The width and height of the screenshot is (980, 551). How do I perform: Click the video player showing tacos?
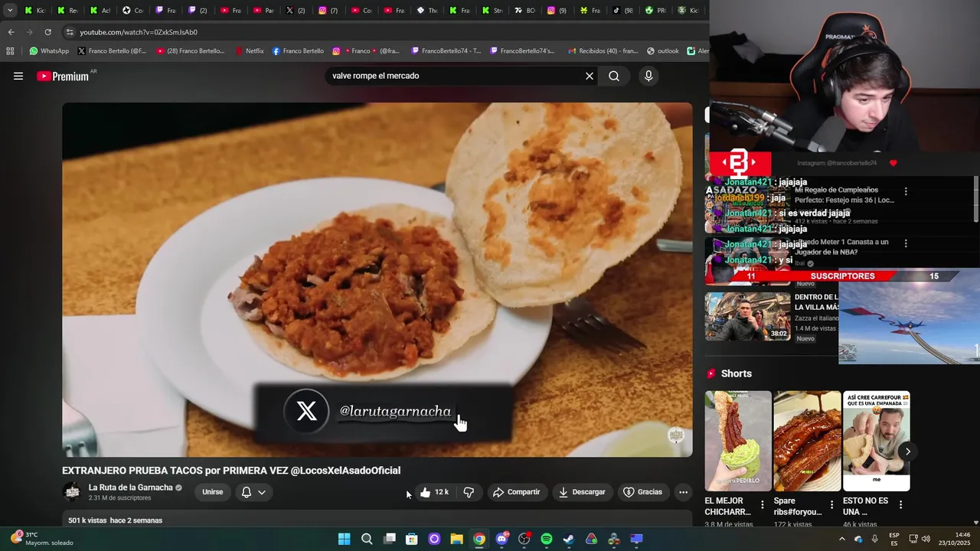377,280
